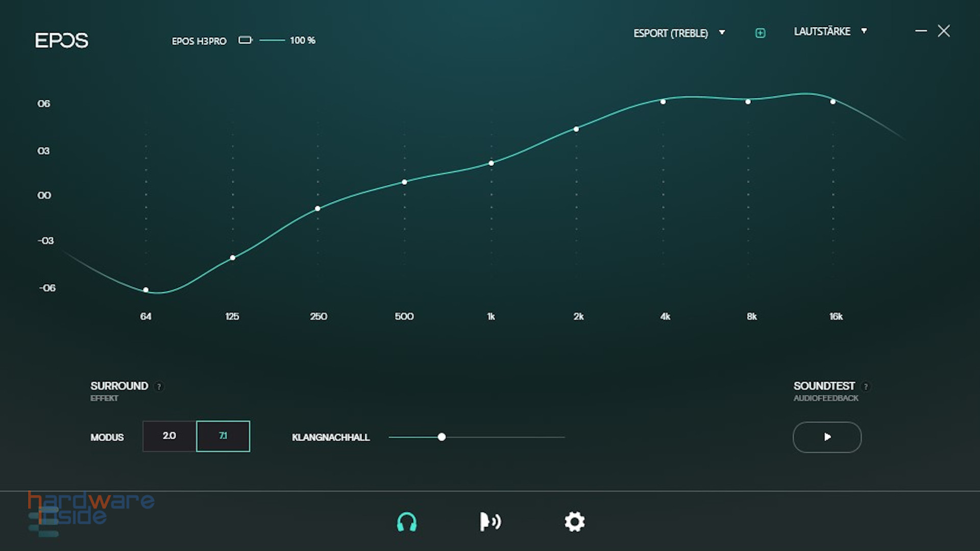The height and width of the screenshot is (551, 980).
Task: Open the microphone voice settings tab
Action: [x=490, y=522]
